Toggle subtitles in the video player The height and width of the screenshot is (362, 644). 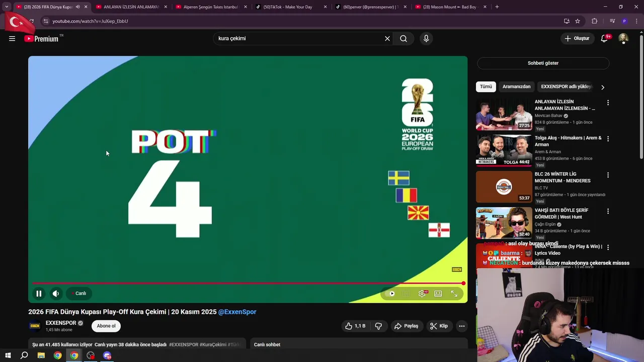pyautogui.click(x=406, y=294)
